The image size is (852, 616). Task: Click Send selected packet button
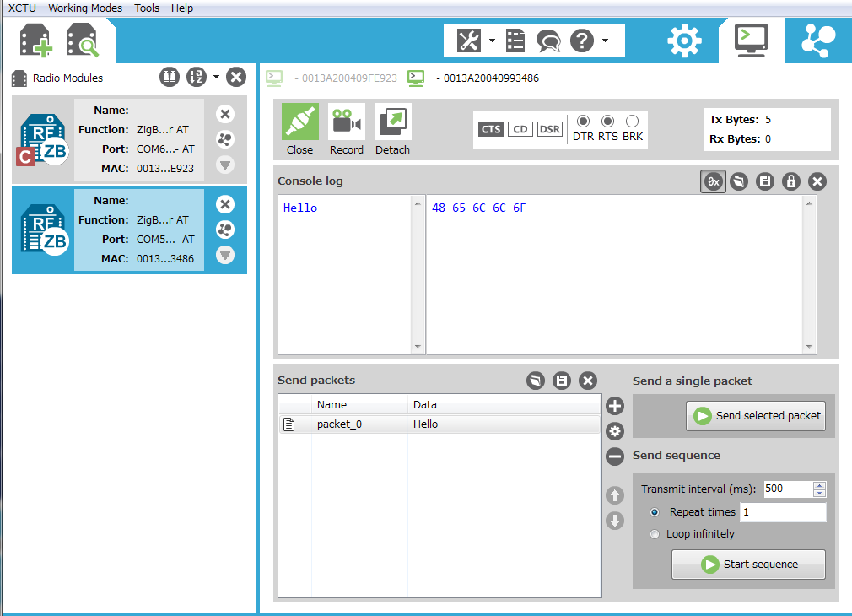click(x=756, y=416)
